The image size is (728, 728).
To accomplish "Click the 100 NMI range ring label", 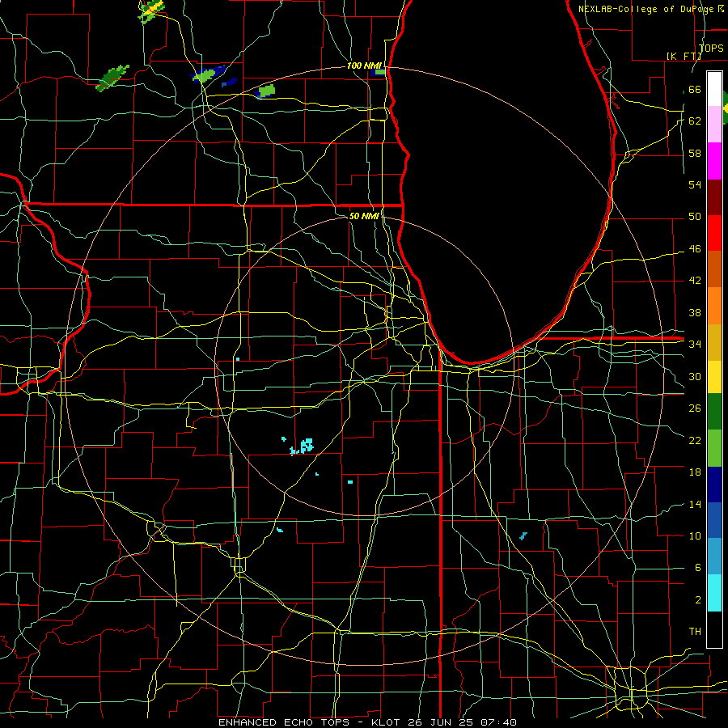I will 363,66.
